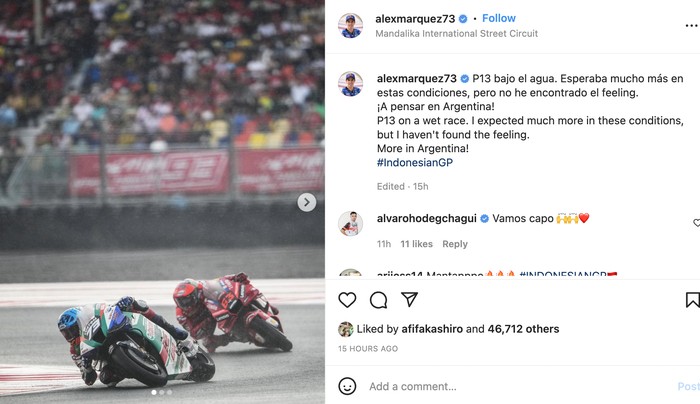
Task: Follow alexmarquez73
Action: (499, 18)
